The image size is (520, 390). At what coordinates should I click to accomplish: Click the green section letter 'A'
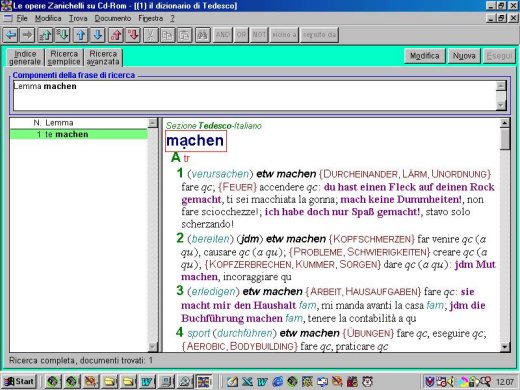coord(176,157)
